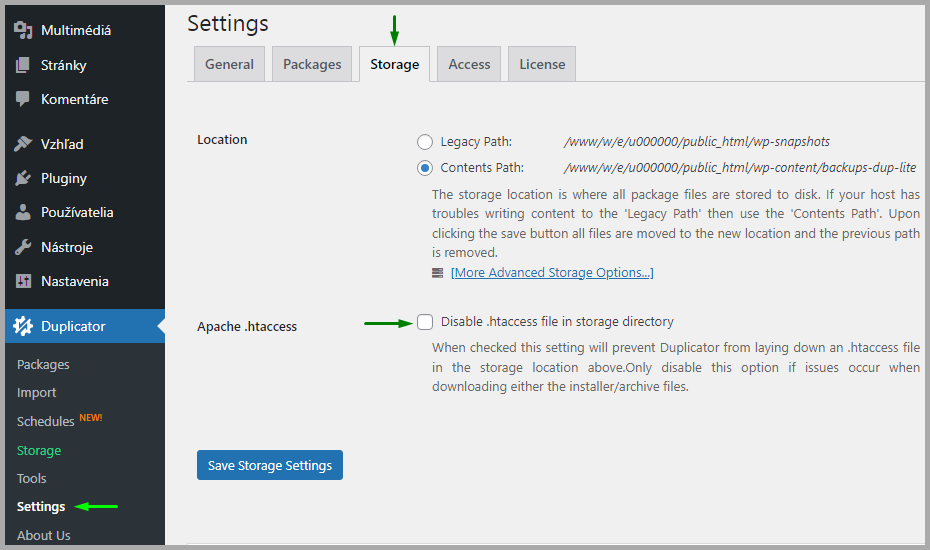The image size is (930, 550).
Task: Click the backups-dup-lite contents path text
Action: [x=740, y=168]
